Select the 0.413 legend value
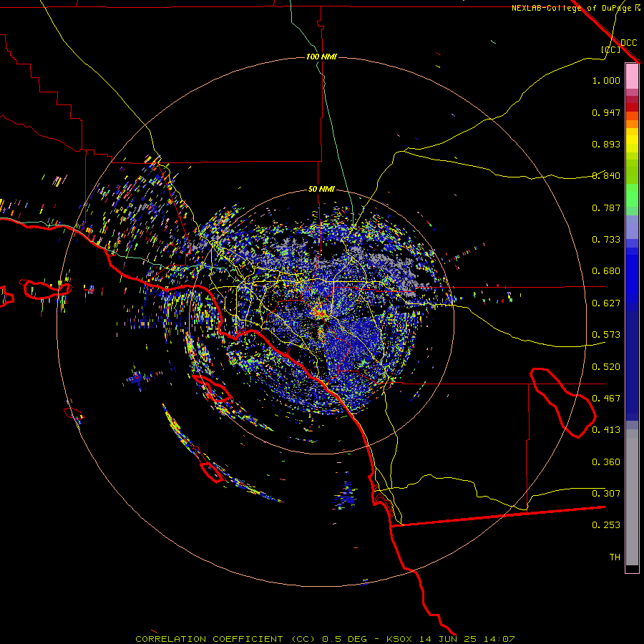 click(606, 430)
